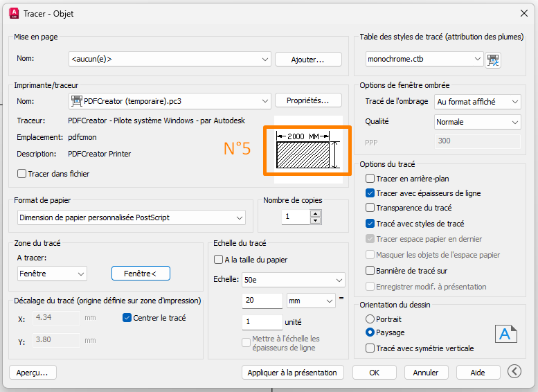Enable Transparence du tracé

point(370,208)
